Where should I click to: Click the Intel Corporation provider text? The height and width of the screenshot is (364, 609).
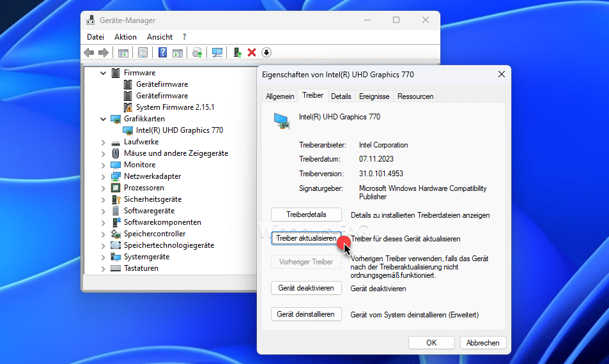click(x=383, y=145)
